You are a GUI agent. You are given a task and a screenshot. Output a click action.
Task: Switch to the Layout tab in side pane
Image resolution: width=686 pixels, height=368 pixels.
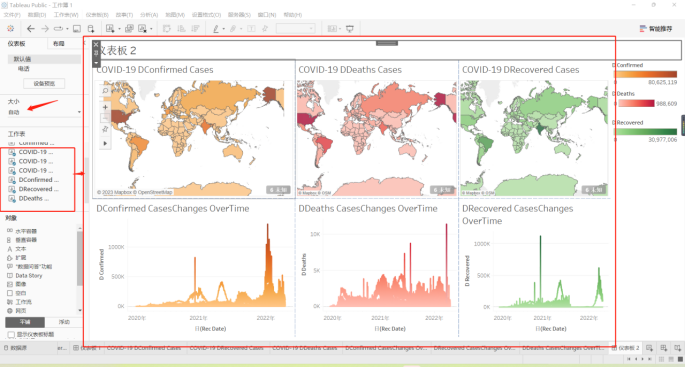click(x=59, y=44)
